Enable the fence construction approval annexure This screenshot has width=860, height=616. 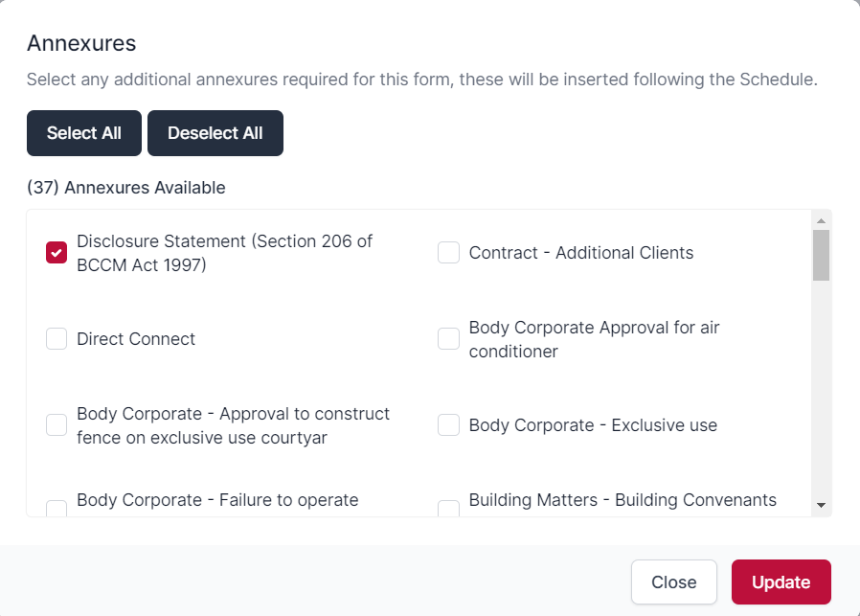pos(56,424)
